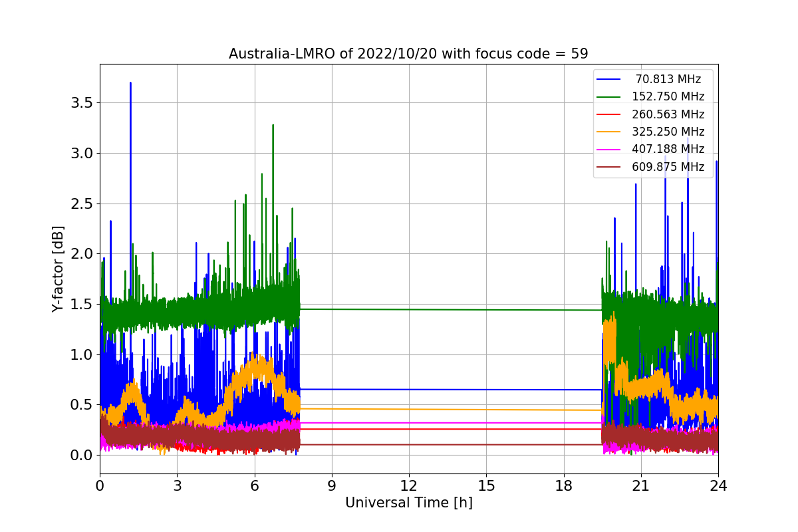This screenshot has width=798, height=532.
Task: Select the 609.875 MHz legend label
Action: [x=668, y=167]
